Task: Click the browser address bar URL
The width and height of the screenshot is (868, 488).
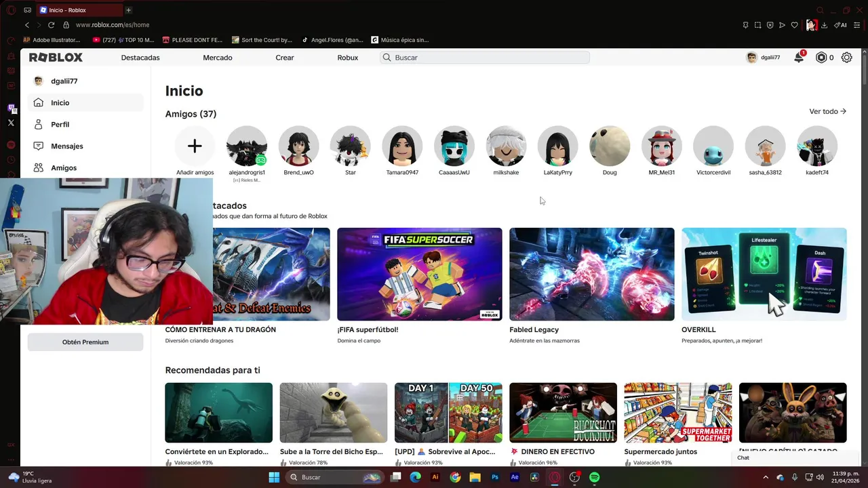Action: click(113, 25)
